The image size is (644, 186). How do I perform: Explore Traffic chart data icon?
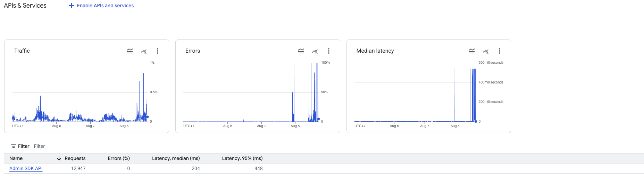(144, 51)
